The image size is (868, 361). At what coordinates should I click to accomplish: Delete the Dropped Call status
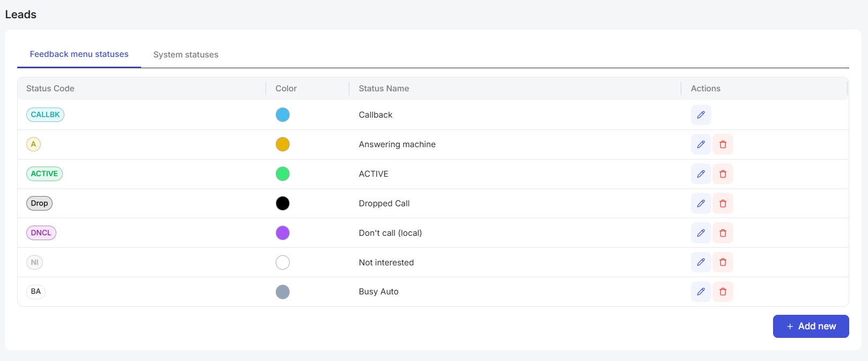pyautogui.click(x=723, y=204)
